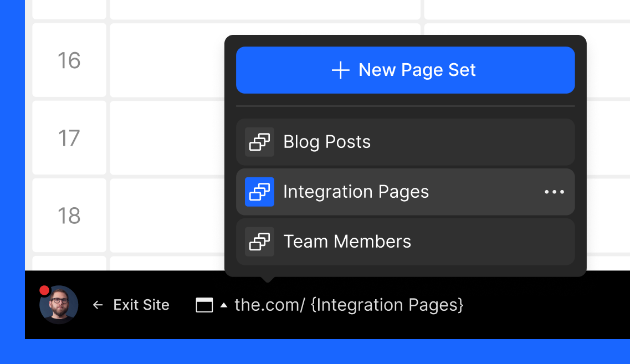630x364 pixels.
Task: Click the the.com/ {Integration Pages} URL
Action: (349, 305)
